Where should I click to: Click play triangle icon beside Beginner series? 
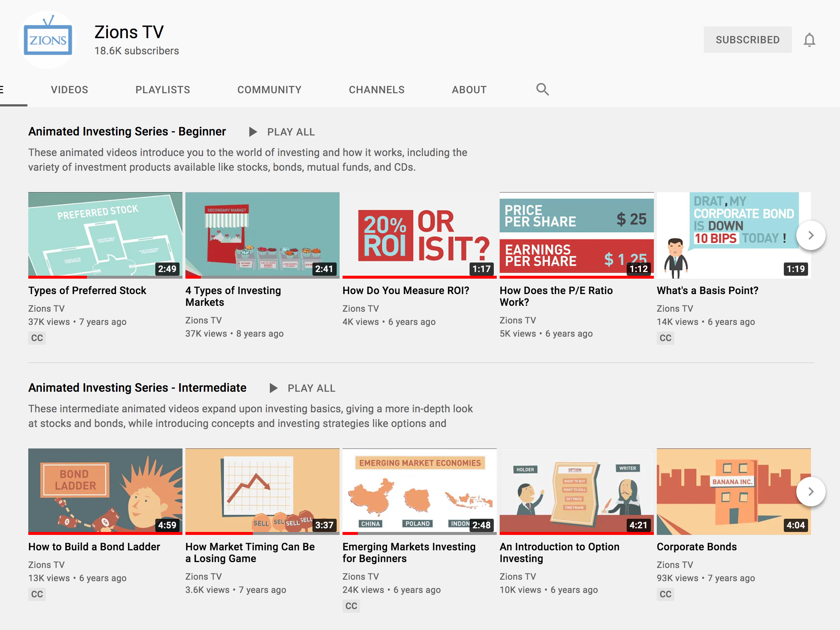coord(253,132)
